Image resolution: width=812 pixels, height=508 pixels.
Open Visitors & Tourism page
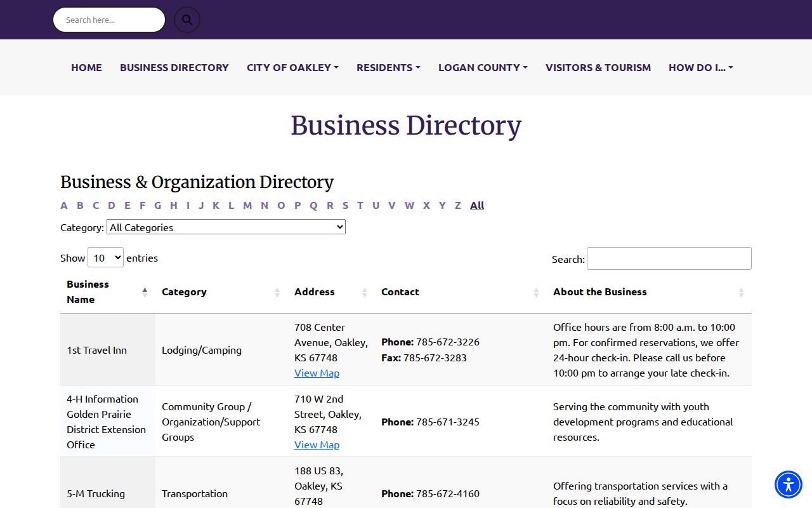598,67
